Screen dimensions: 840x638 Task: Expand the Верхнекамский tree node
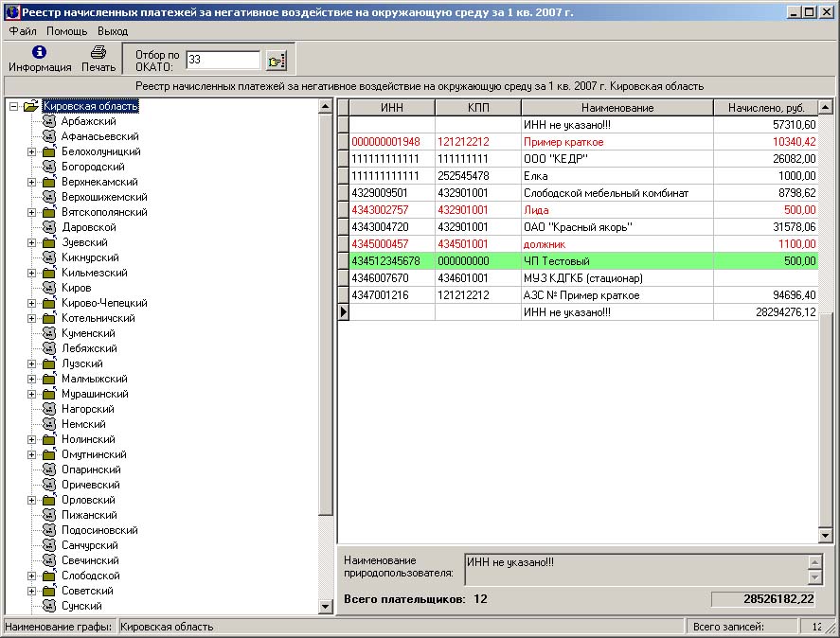31,183
